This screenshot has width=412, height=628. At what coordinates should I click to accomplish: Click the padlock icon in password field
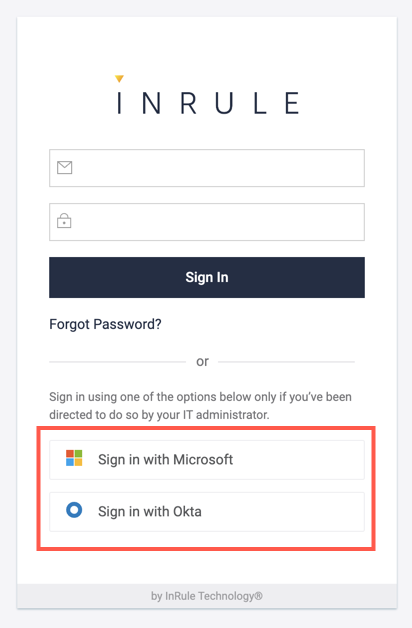click(x=64, y=221)
